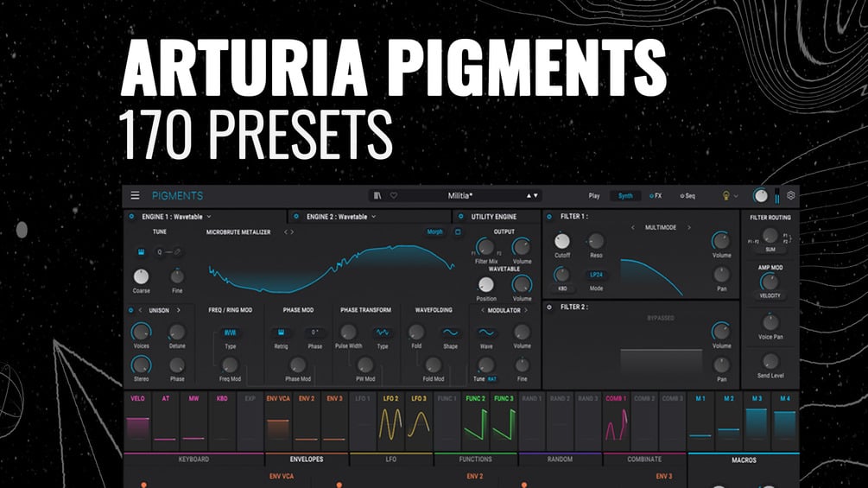Select the COMB 1 modulation source
The height and width of the screenshot is (488, 868).
click(616, 420)
